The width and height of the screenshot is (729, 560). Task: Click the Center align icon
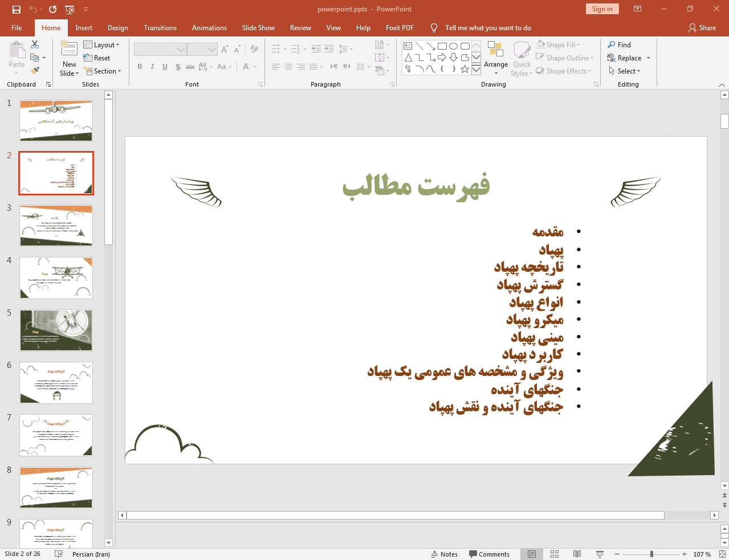coord(288,67)
